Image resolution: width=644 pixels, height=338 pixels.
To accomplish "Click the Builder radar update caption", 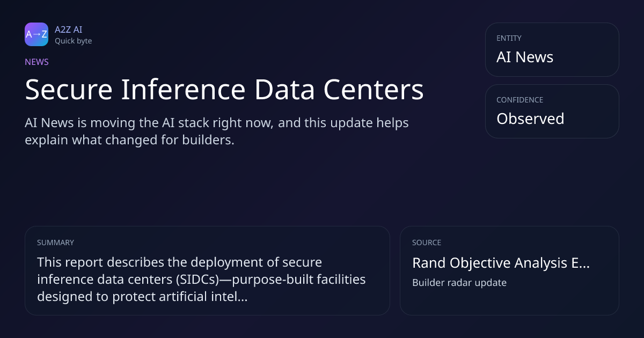I will point(459,282).
